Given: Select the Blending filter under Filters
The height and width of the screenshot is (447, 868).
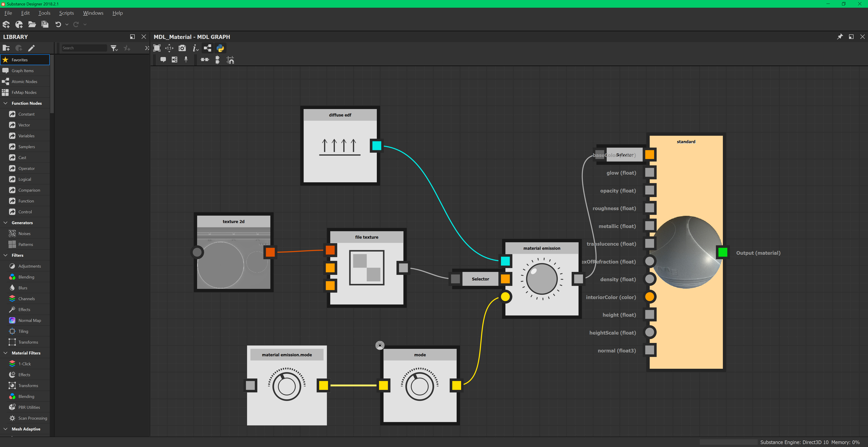Looking at the screenshot, I should pyautogui.click(x=26, y=277).
